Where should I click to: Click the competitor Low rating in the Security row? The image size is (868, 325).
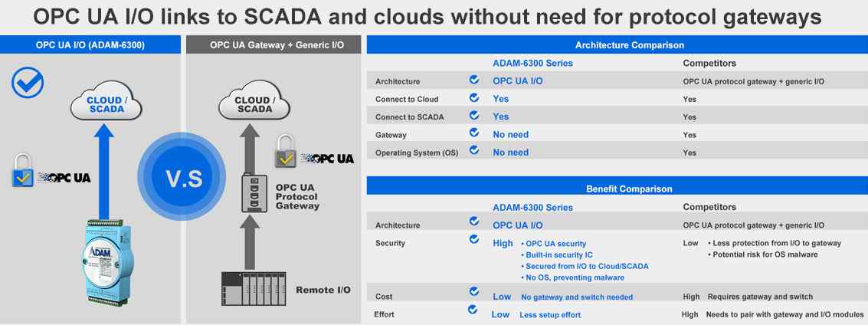coord(690,243)
